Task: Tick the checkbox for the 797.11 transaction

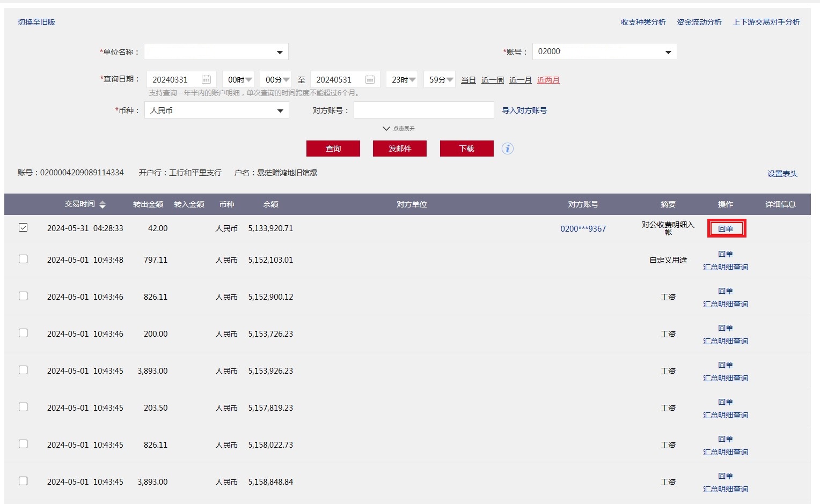Action: tap(23, 260)
